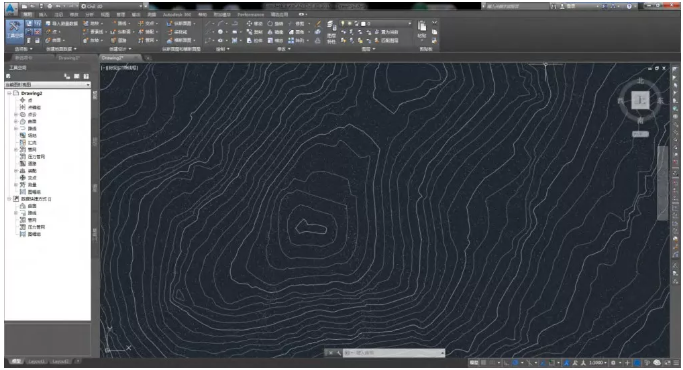Screen dimensions: 683x370
Task: Select the Copy (复制) modify tool
Action: click(254, 32)
